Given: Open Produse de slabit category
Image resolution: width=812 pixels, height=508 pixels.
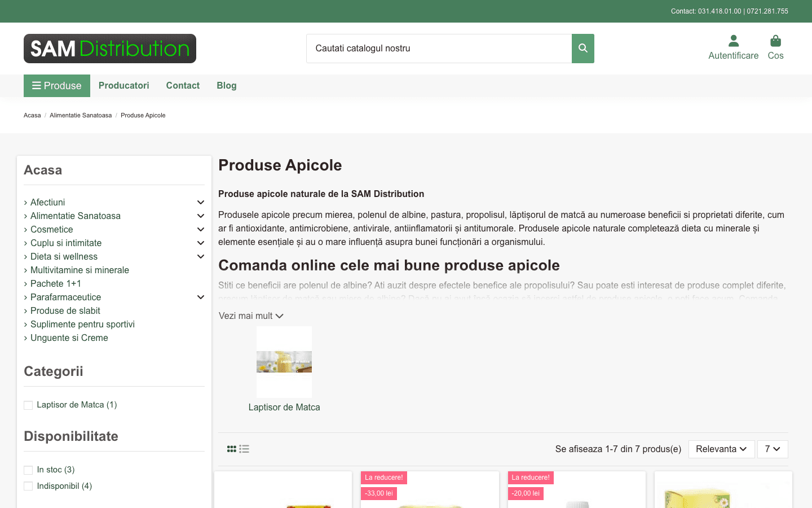Looking at the screenshot, I should [65, 310].
